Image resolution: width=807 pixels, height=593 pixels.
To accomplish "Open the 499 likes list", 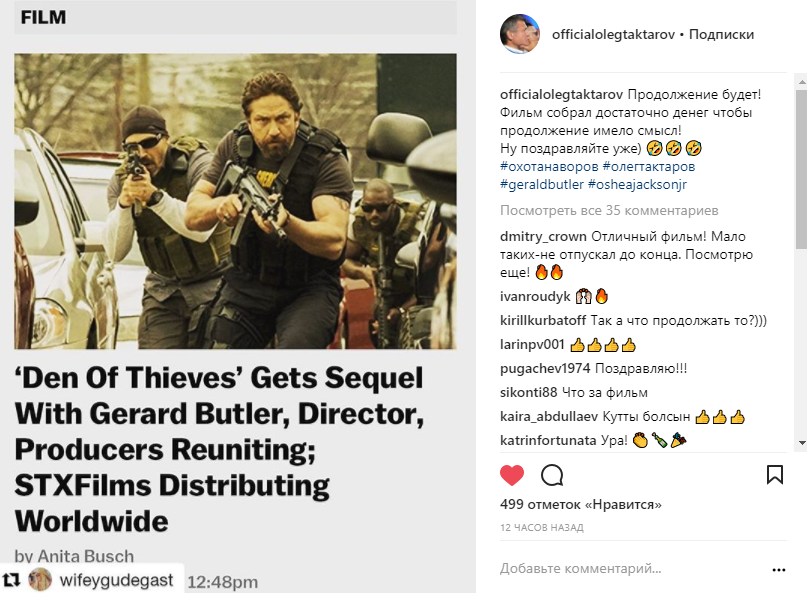I will [581, 504].
